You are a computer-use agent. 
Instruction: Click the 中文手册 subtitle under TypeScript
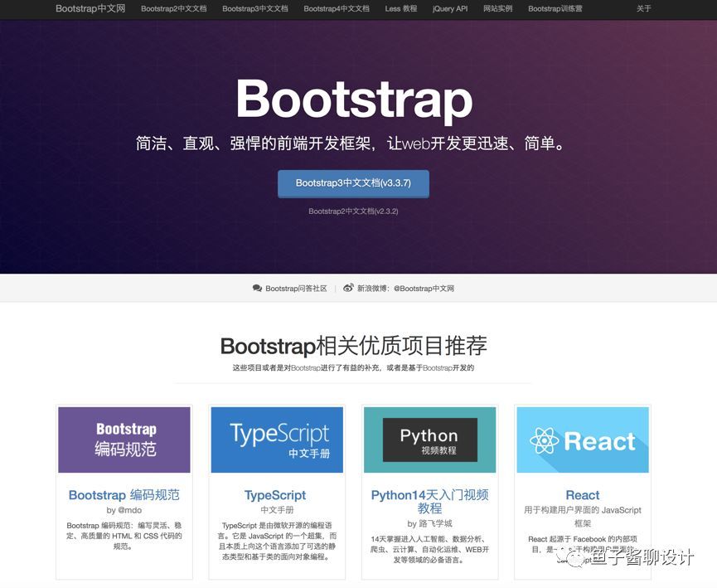[x=277, y=510]
